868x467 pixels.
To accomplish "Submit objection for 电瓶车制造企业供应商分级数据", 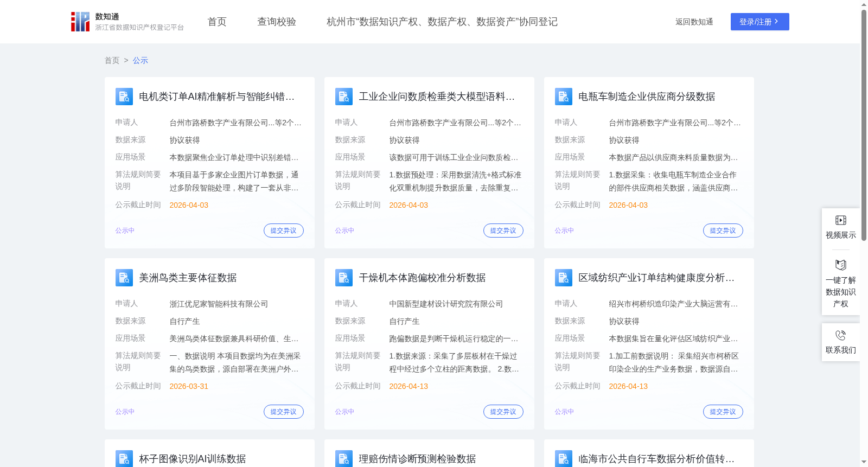I will pos(723,231).
